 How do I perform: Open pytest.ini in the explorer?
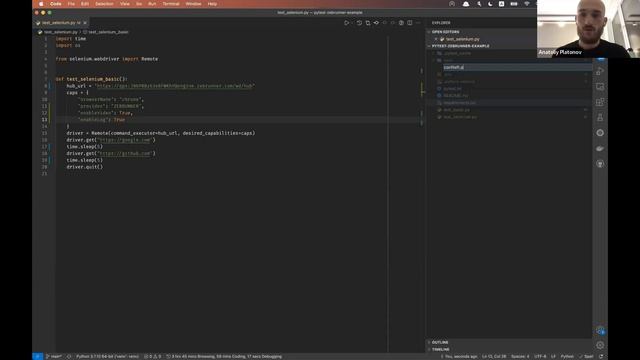pos(452,89)
